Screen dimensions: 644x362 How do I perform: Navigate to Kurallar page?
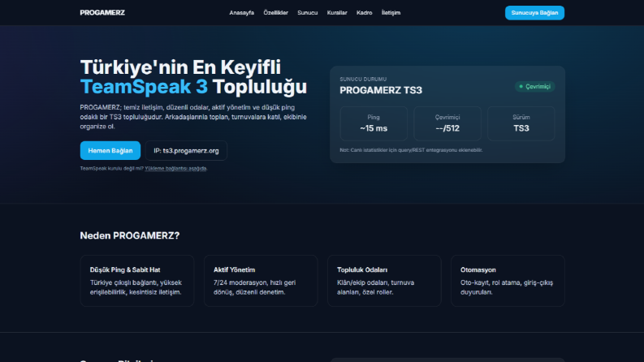337,13
